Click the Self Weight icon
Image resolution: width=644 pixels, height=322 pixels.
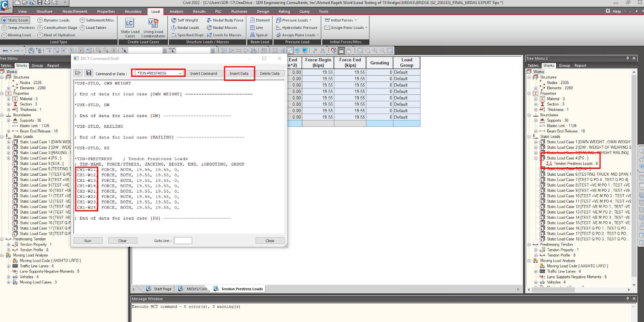point(174,20)
